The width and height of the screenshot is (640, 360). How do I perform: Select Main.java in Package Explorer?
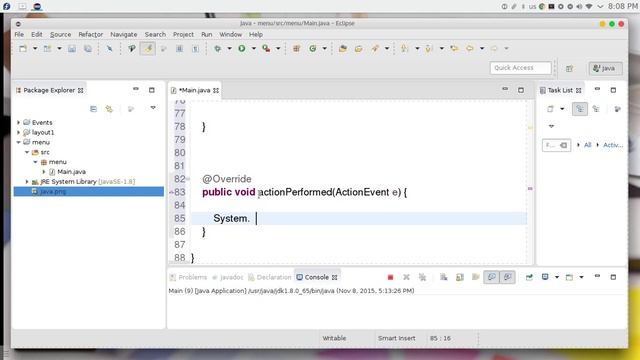point(71,172)
